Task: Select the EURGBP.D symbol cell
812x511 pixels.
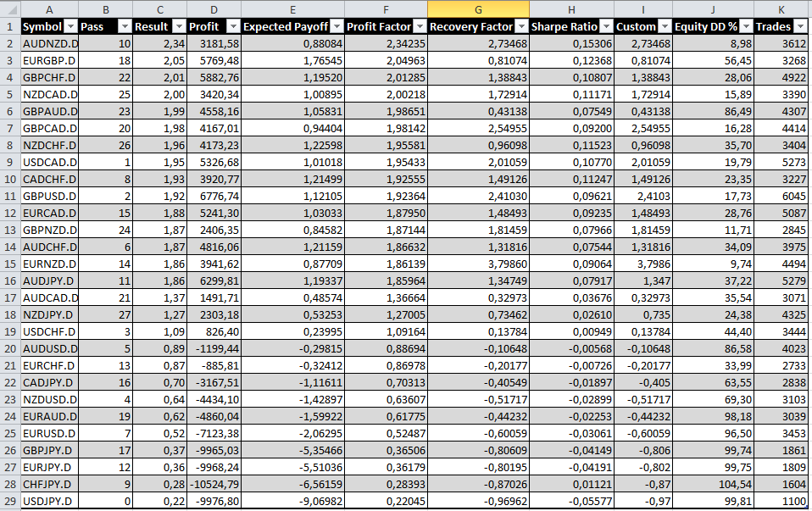Action: tap(50, 60)
